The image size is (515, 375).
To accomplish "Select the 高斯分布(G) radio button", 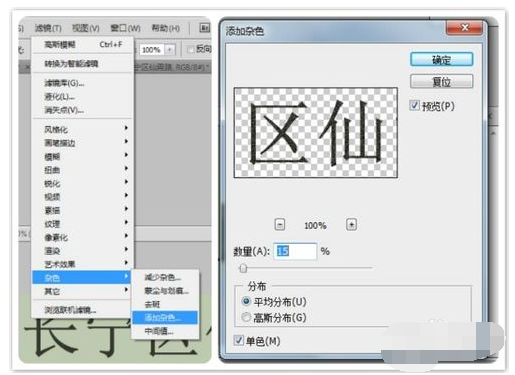I will click(246, 317).
